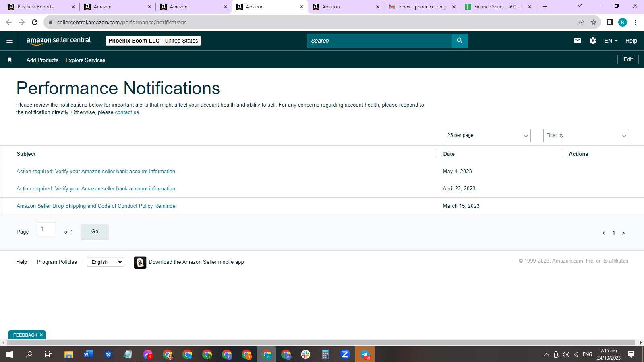
Task: Expand the 25 per page dropdown
Action: point(488,135)
